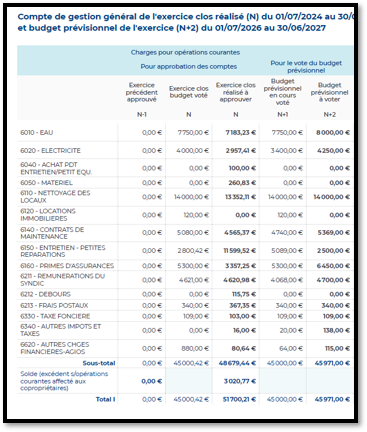Image resolution: width=367 pixels, height=432 pixels.
Task: Click the AUTRES CHGES voted budget '880,00 €'
Action: click(195, 348)
